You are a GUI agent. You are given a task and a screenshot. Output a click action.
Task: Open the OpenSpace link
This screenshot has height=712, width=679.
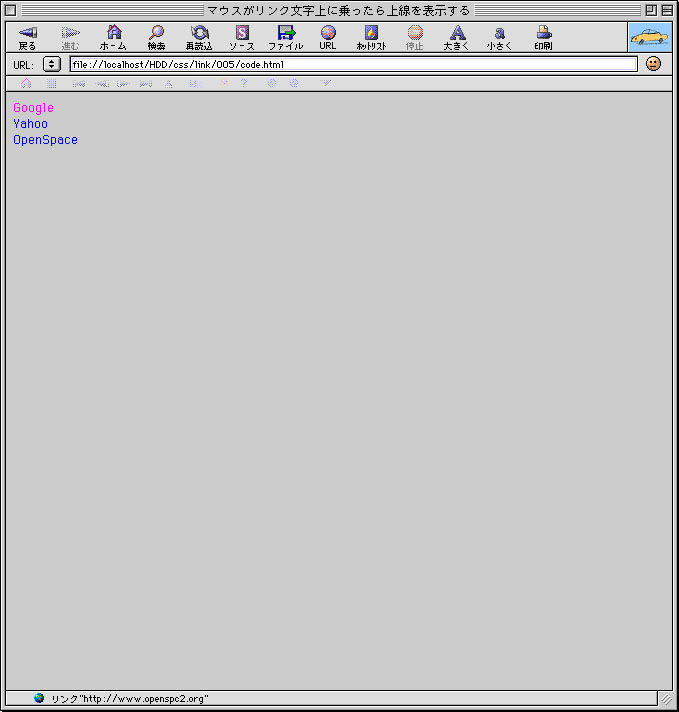coord(45,140)
